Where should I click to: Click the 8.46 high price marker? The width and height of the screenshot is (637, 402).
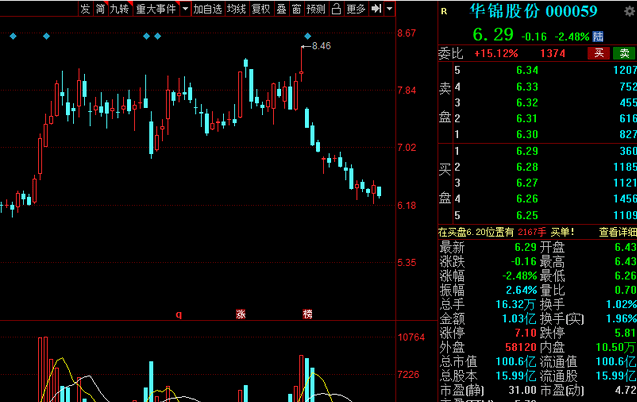(320, 47)
